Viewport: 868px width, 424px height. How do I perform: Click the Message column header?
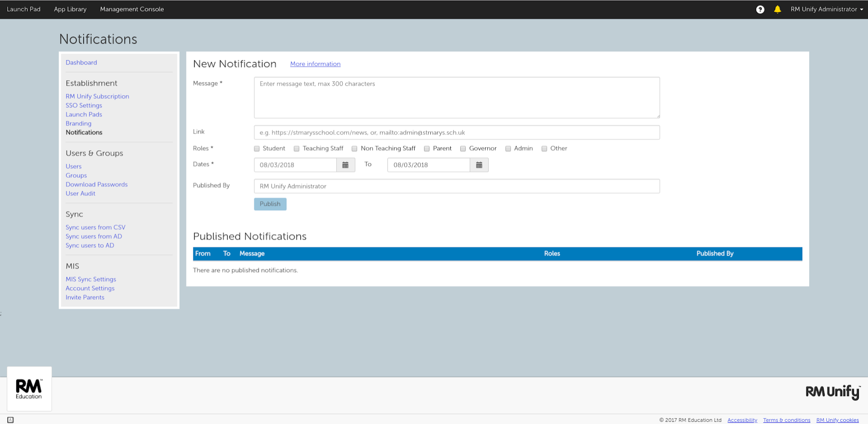click(252, 254)
